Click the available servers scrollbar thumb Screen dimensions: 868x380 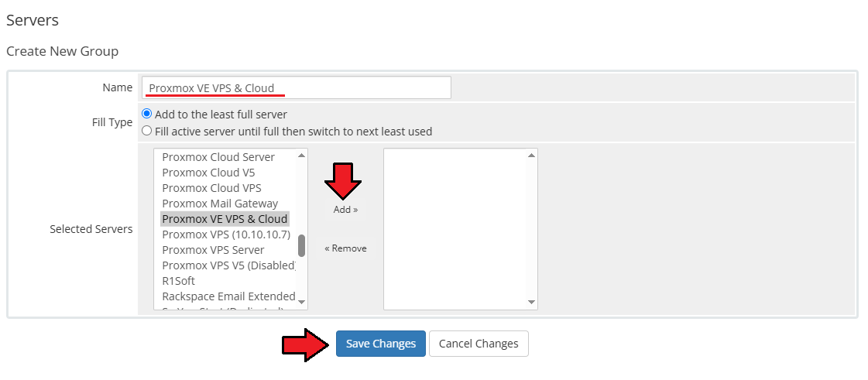click(302, 245)
